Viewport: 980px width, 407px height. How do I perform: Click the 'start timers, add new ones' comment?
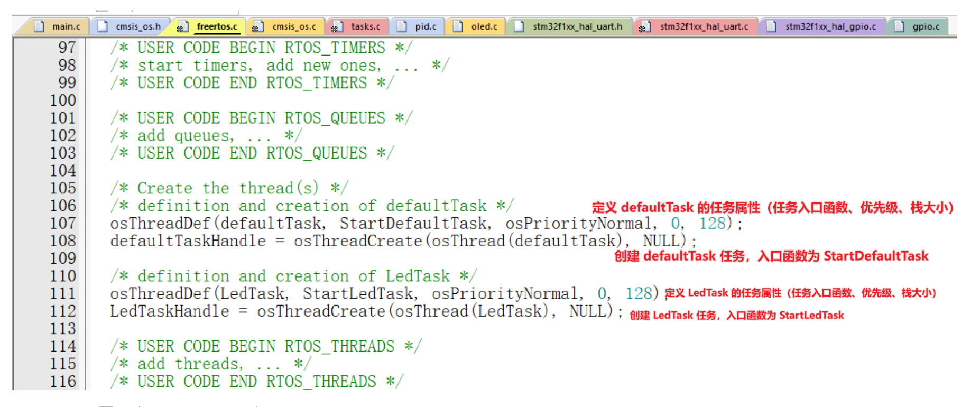coord(280,66)
